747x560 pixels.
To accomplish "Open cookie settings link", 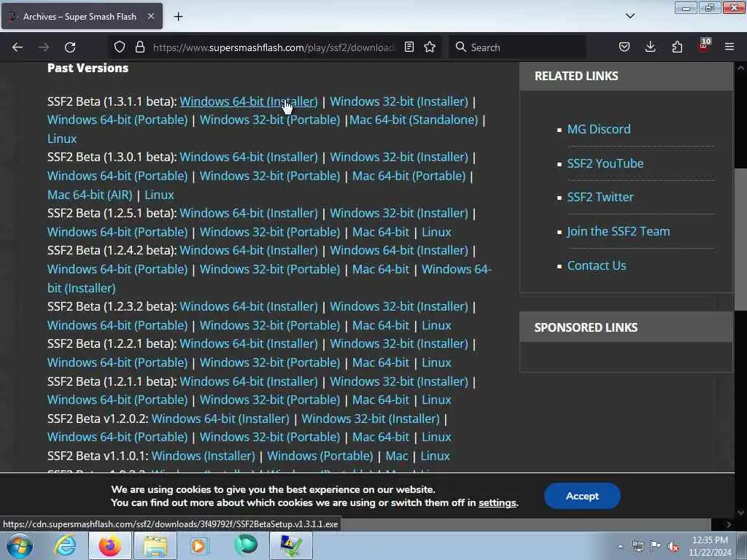I will pos(497,503).
